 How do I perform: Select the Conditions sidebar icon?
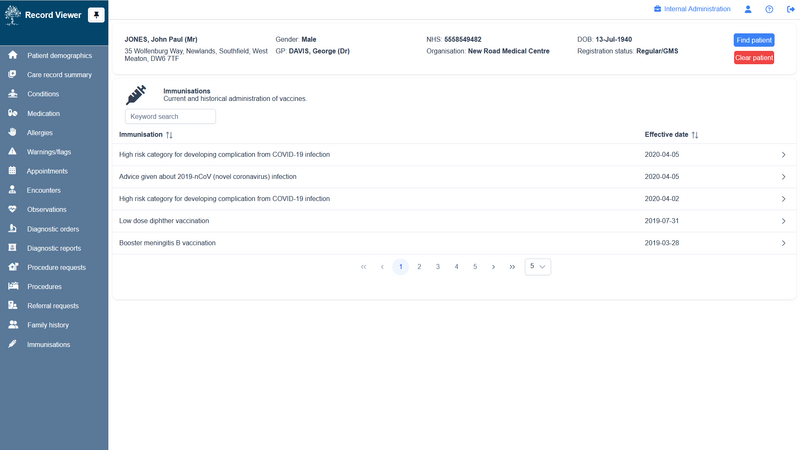(13, 94)
